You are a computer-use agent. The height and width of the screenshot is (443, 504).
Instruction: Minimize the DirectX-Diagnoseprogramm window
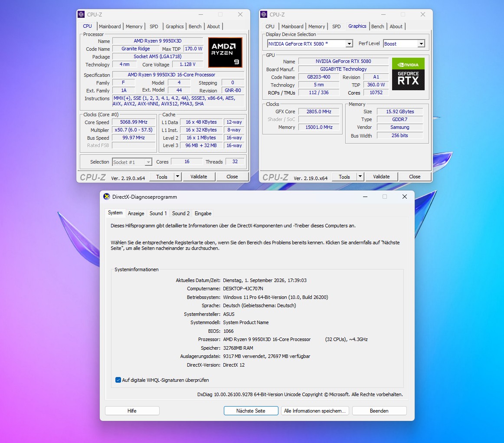[365, 197]
